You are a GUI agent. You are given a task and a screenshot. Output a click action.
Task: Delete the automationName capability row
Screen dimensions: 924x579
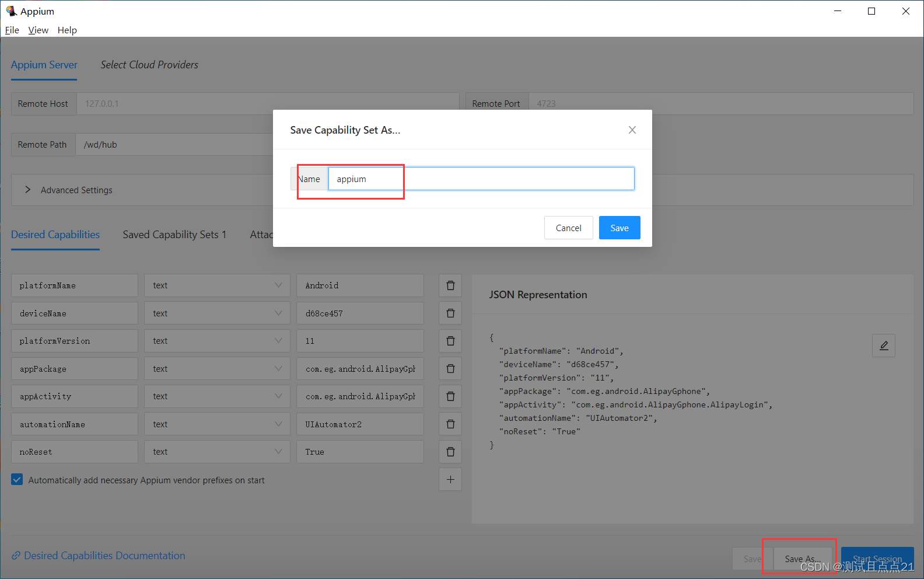tap(450, 424)
